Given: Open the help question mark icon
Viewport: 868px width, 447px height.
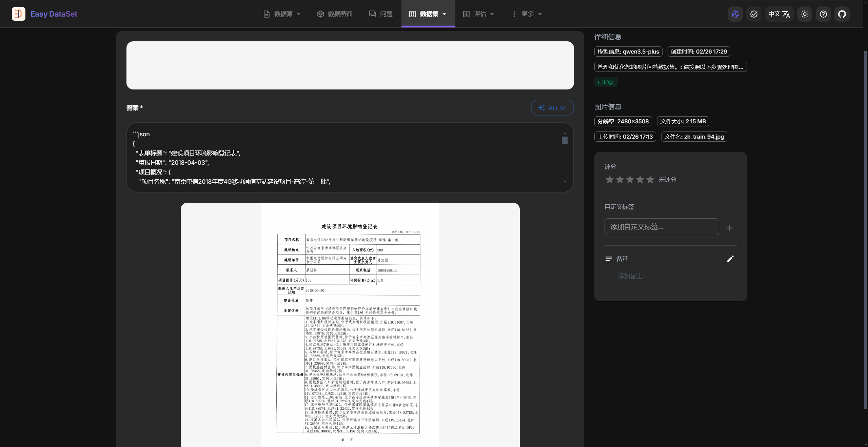Looking at the screenshot, I should pyautogui.click(x=823, y=14).
